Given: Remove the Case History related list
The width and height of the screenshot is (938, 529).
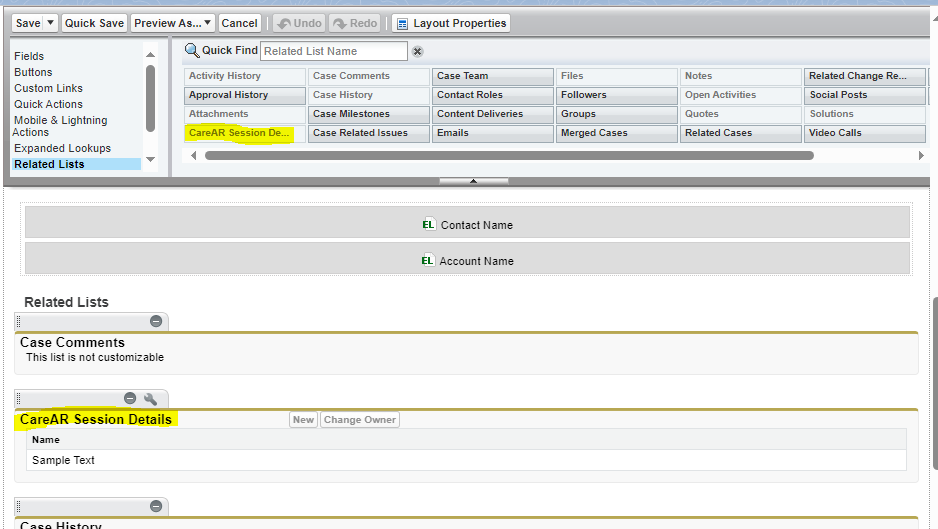Looking at the screenshot, I should [156, 507].
